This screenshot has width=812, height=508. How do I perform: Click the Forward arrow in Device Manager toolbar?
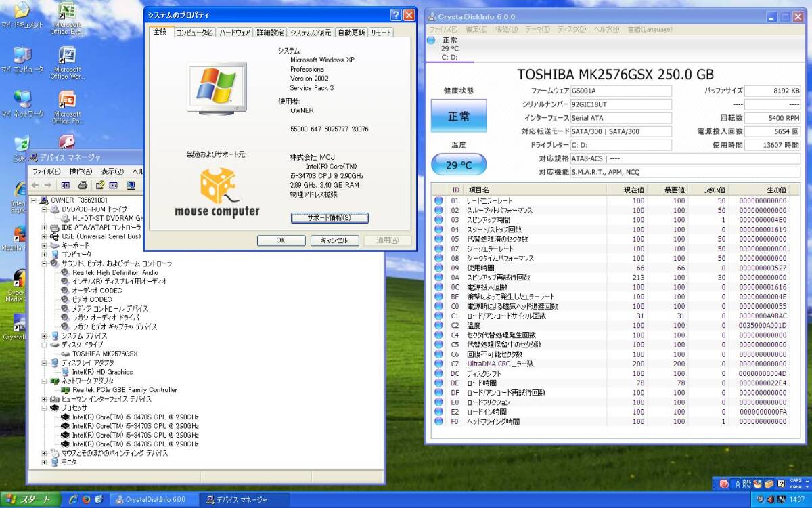[x=48, y=185]
